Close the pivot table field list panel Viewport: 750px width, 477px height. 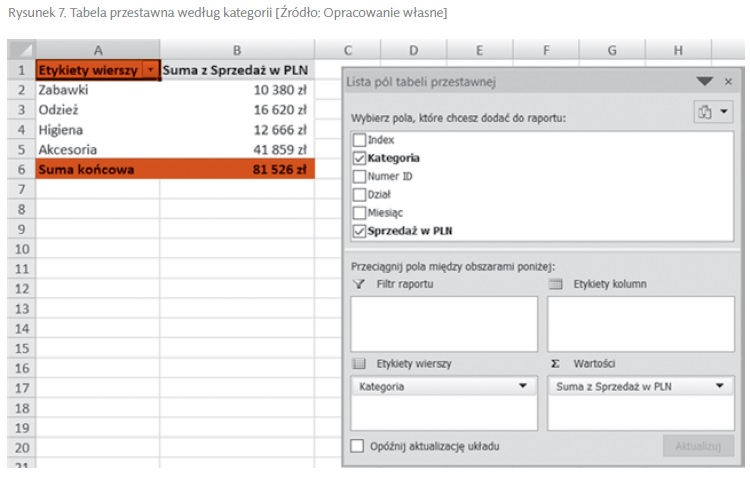coord(728,82)
